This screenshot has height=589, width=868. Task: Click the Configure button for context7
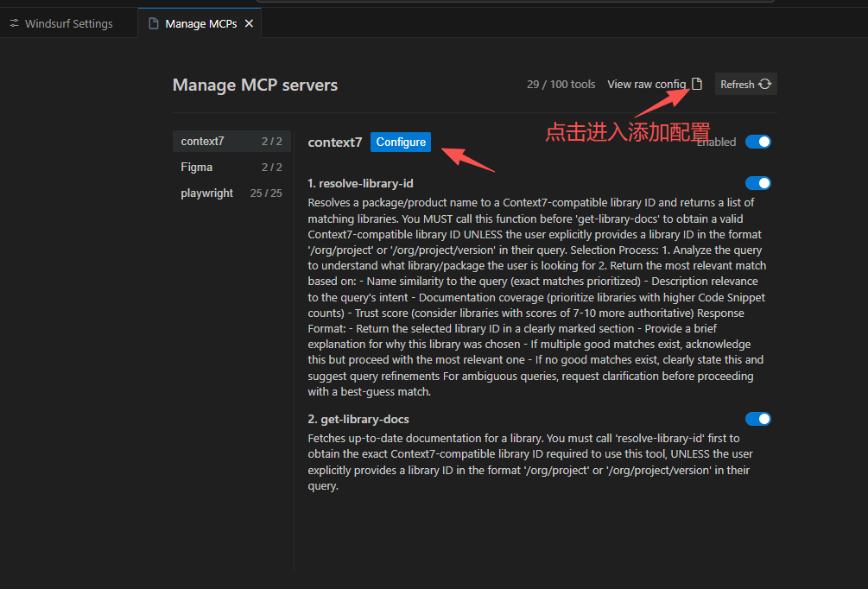401,142
